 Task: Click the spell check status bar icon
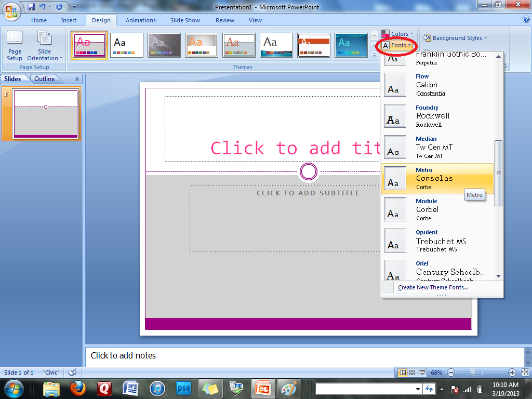click(x=72, y=373)
